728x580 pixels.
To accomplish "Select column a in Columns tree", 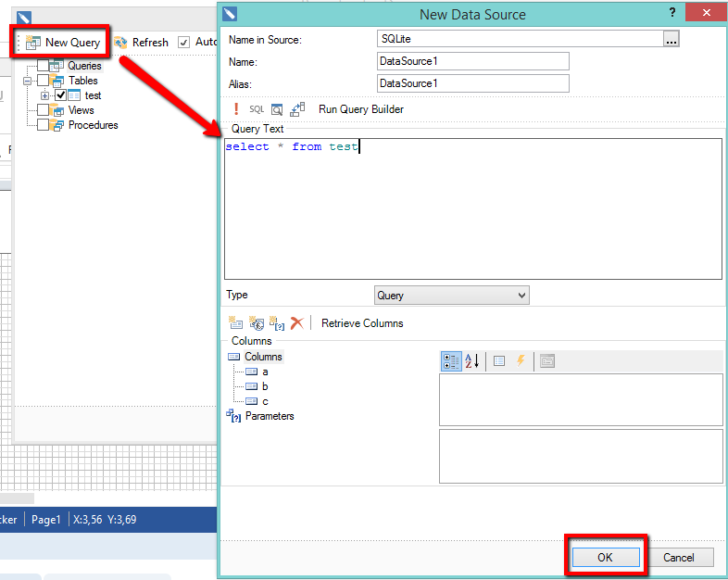I will point(265,372).
